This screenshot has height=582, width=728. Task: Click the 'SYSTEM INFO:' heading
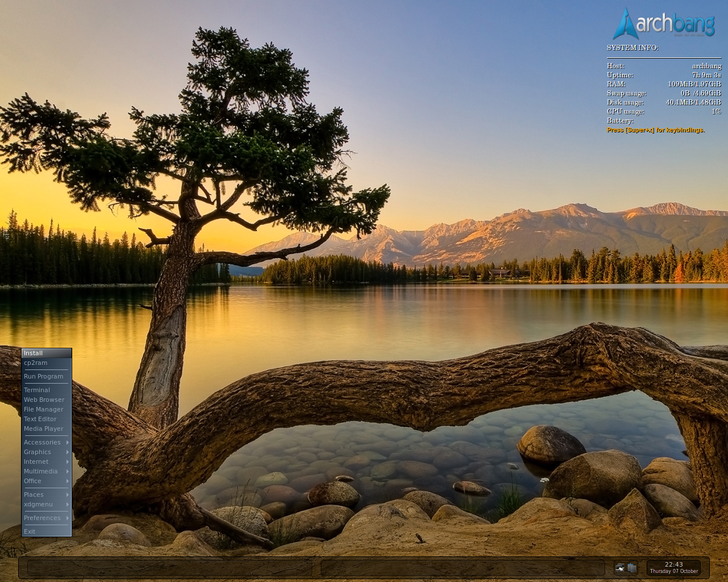632,48
